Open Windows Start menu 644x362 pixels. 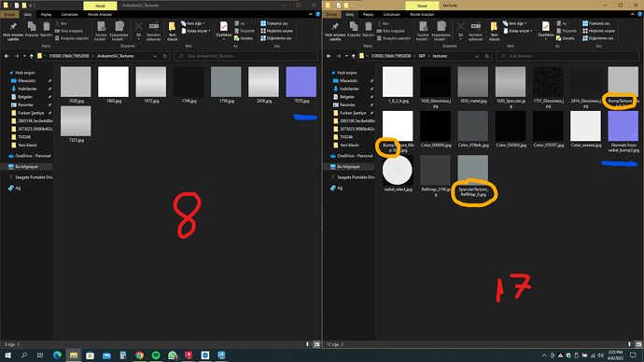(x=7, y=355)
